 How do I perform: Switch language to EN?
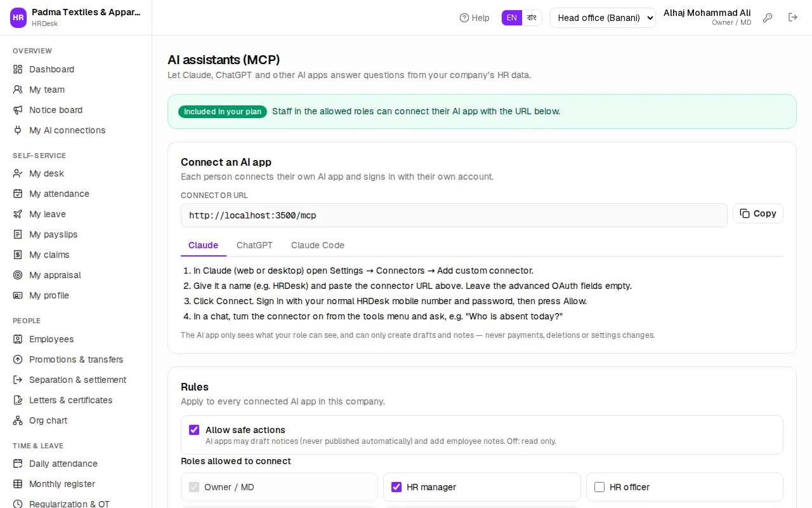[x=512, y=18]
